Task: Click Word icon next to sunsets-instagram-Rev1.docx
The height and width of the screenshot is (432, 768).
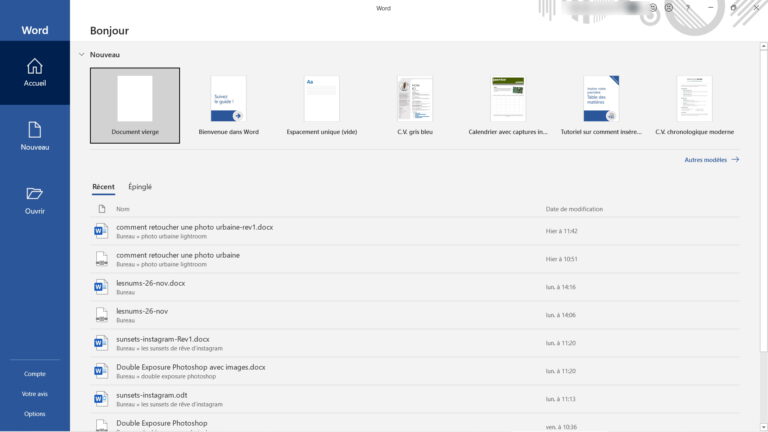Action: [101, 342]
